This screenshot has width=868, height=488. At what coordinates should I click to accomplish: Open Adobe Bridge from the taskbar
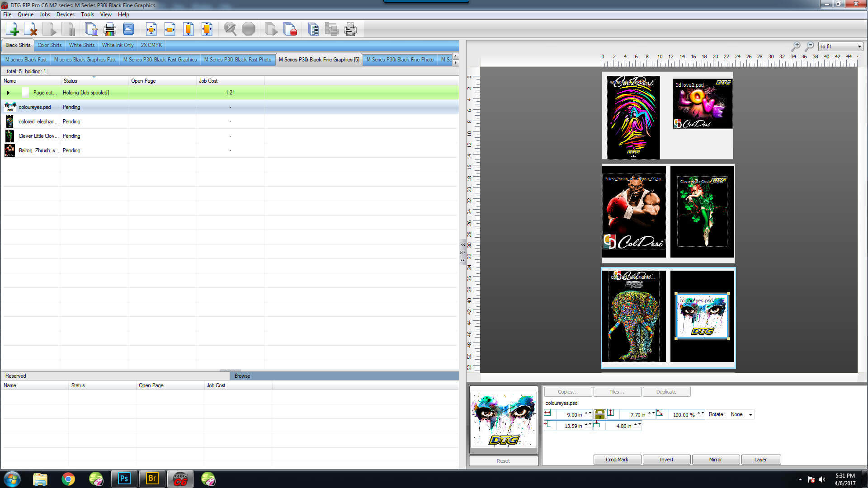tap(152, 479)
